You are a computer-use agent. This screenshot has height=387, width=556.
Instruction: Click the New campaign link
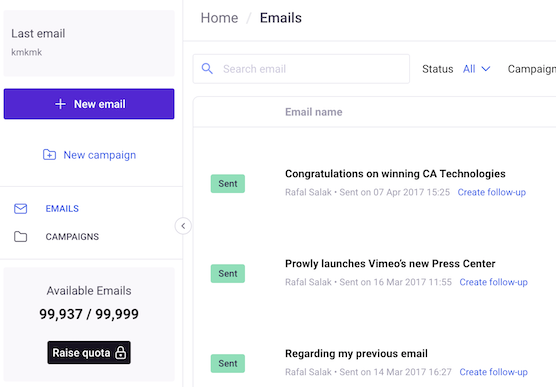tap(100, 155)
